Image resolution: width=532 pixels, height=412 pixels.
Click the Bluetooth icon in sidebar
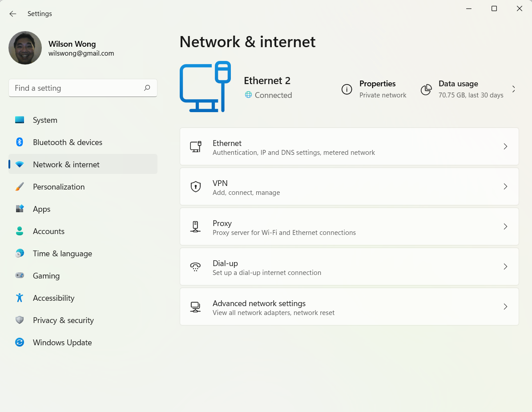(20, 142)
